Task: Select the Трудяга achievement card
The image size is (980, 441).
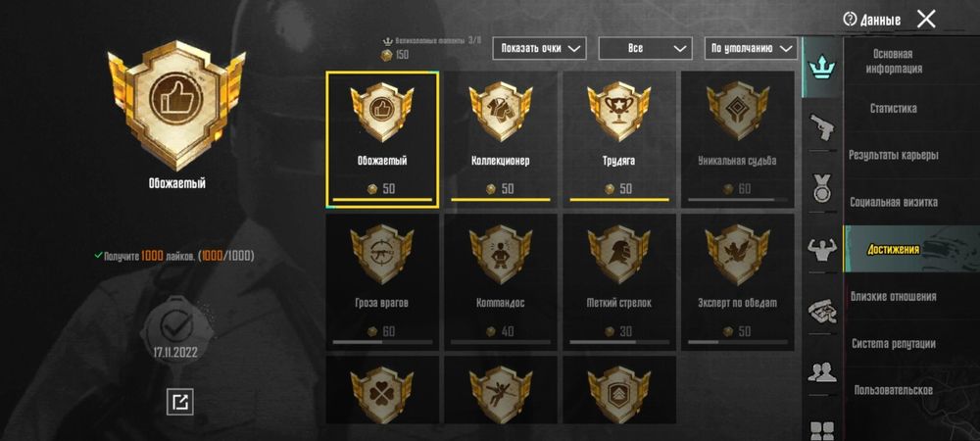Action: (619, 140)
